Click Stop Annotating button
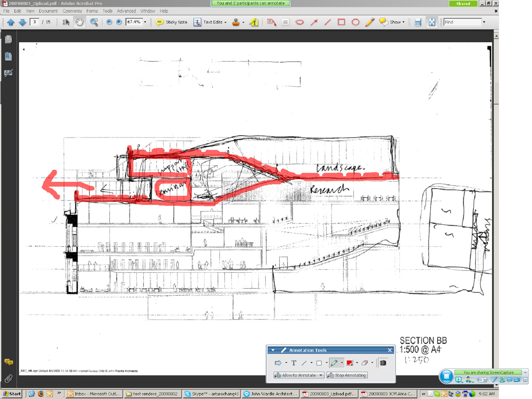The height and width of the screenshot is (399, 532). click(347, 375)
